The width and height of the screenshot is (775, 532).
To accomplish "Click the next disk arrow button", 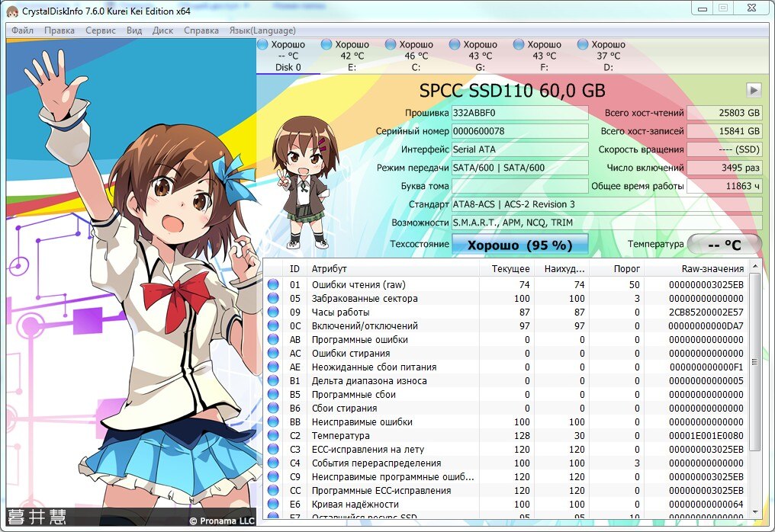I will pyautogui.click(x=754, y=90).
